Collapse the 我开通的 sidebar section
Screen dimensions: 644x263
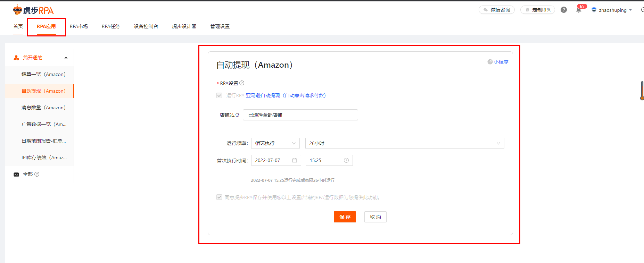[x=66, y=58]
